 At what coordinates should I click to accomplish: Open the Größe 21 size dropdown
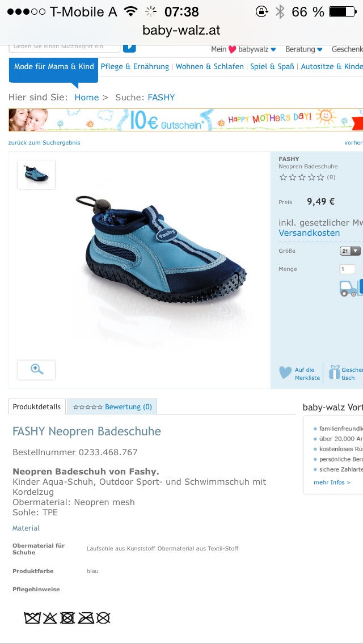350,251
